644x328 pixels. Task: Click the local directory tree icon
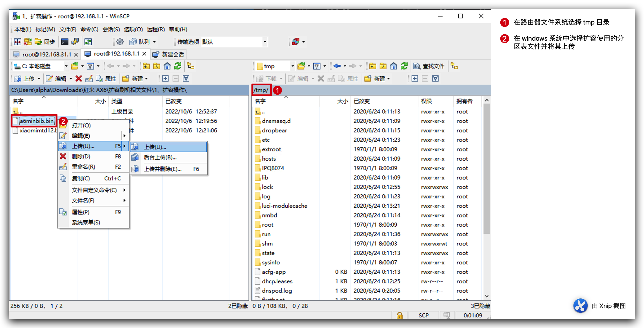click(191, 66)
